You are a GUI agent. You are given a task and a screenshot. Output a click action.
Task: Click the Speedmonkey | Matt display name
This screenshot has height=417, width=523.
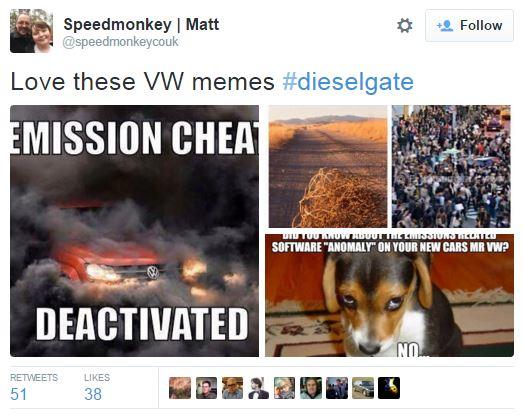(x=141, y=24)
